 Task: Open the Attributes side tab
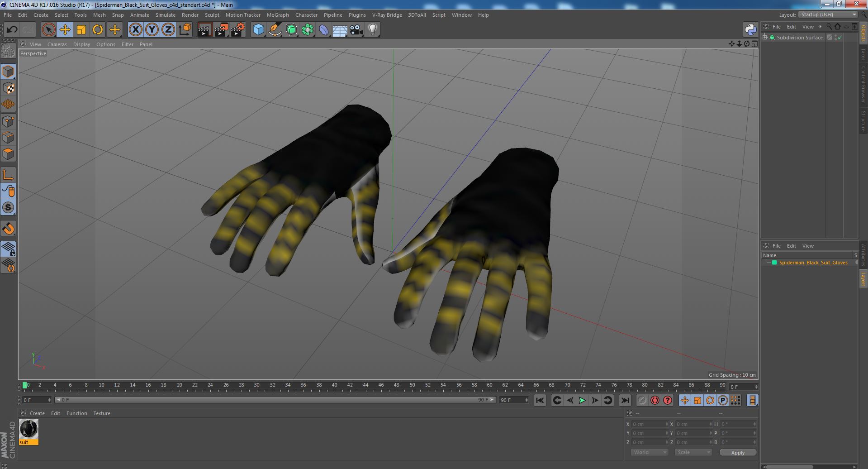[x=863, y=255]
